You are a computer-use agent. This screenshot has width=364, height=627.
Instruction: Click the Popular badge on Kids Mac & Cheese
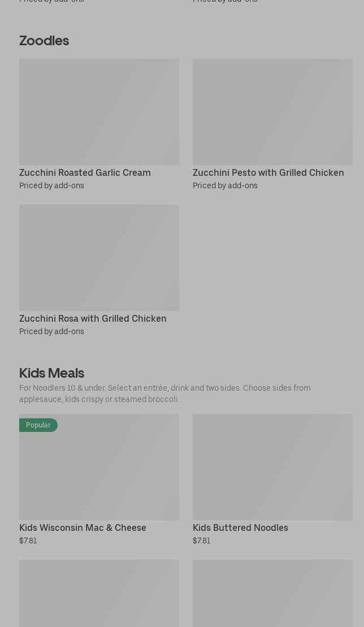[38, 425]
